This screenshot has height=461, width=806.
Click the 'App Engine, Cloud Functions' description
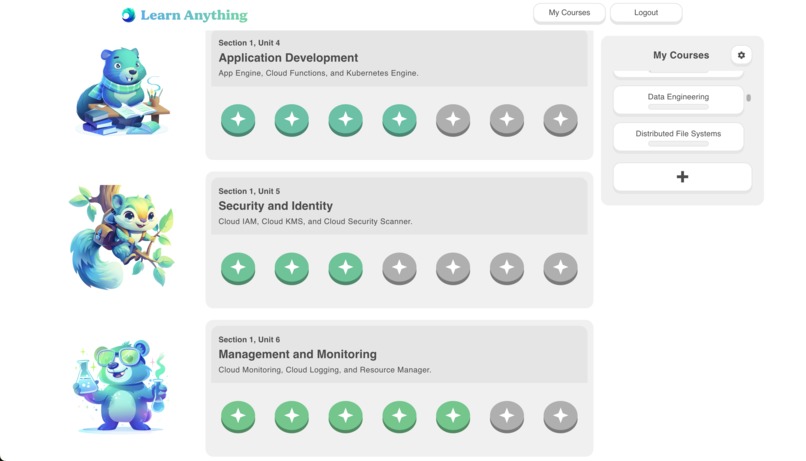coord(318,73)
